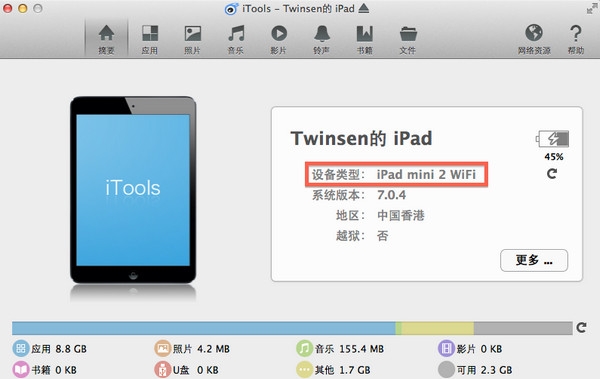This screenshot has height=379, width=600.
Task: Click the blue apps segment of storage bar
Action: [x=204, y=328]
